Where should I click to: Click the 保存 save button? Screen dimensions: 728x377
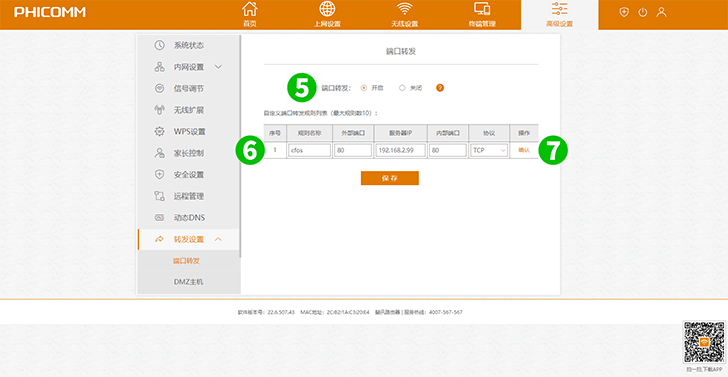pyautogui.click(x=390, y=178)
